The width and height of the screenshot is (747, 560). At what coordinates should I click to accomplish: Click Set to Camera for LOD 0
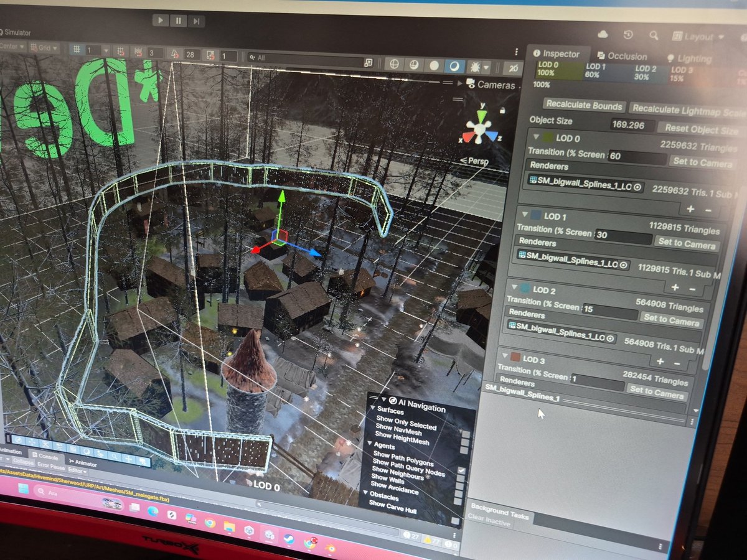tap(702, 162)
